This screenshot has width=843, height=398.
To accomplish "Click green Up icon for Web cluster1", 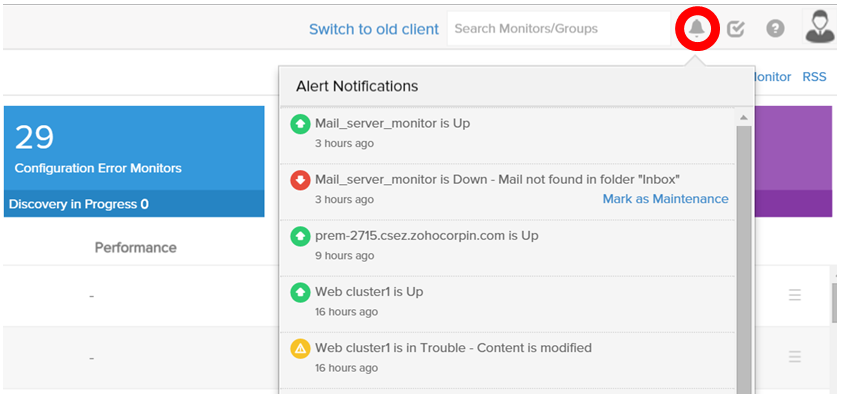I will point(300,293).
